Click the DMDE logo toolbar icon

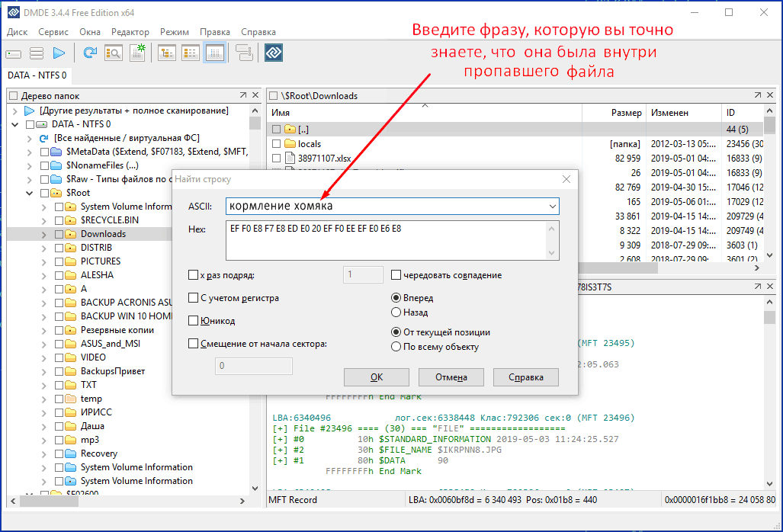(x=274, y=53)
